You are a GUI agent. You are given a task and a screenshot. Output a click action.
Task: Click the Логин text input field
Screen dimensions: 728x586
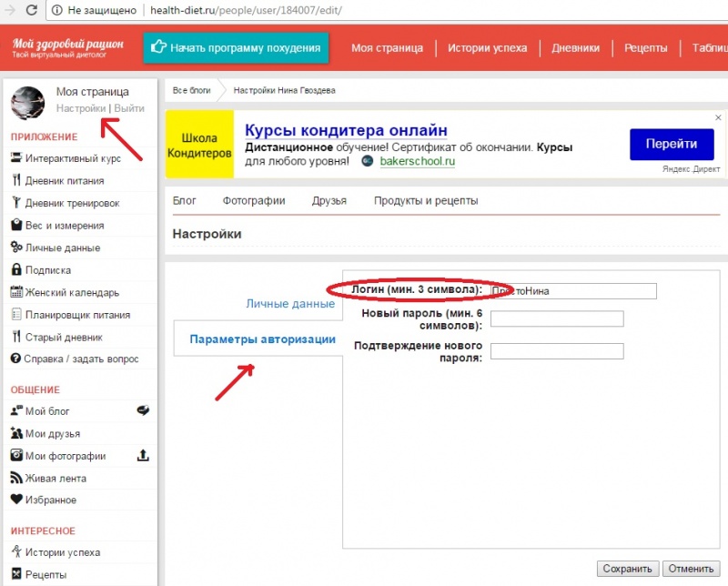pos(573,291)
